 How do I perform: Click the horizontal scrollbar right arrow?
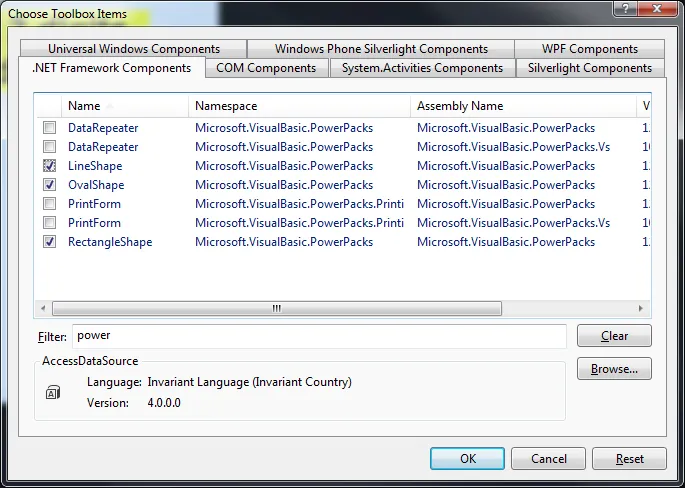(x=641, y=308)
